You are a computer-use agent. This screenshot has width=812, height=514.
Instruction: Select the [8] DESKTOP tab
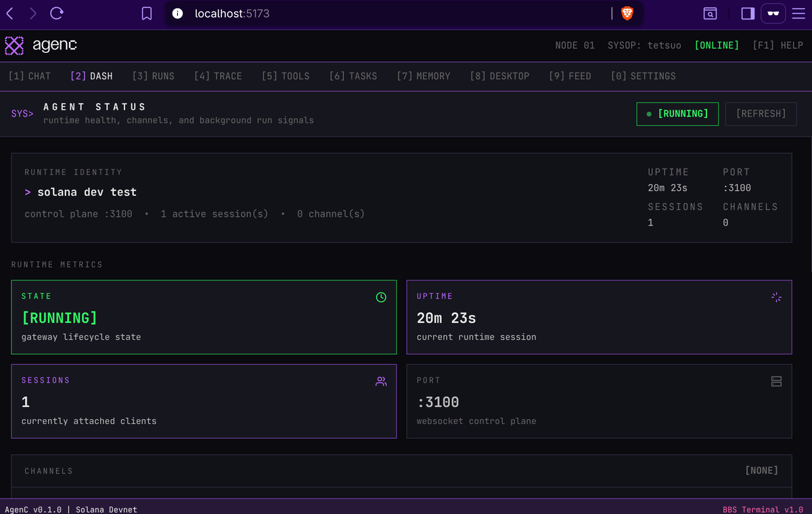coord(500,76)
